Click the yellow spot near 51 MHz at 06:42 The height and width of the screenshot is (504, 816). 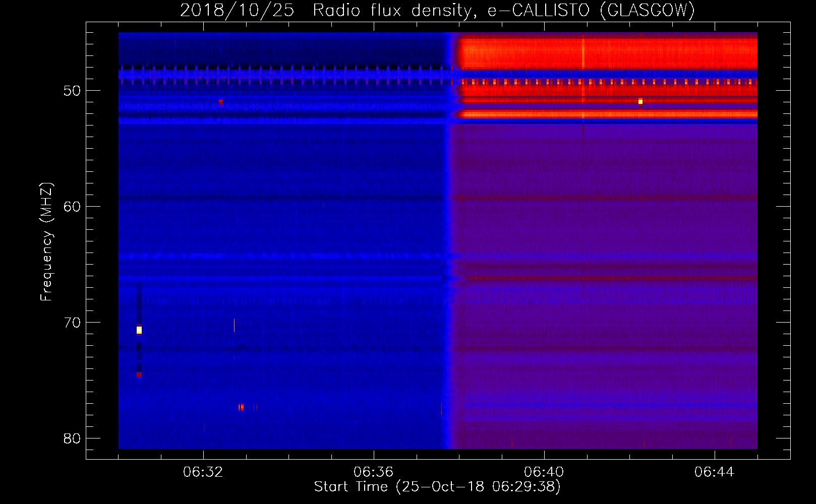[x=640, y=102]
